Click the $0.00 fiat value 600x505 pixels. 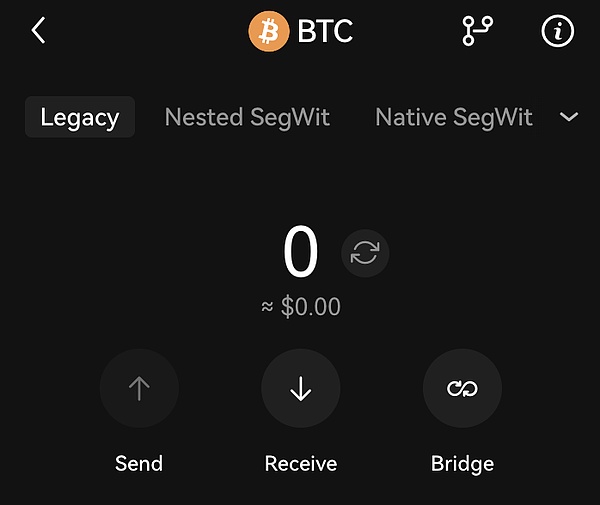click(x=311, y=307)
